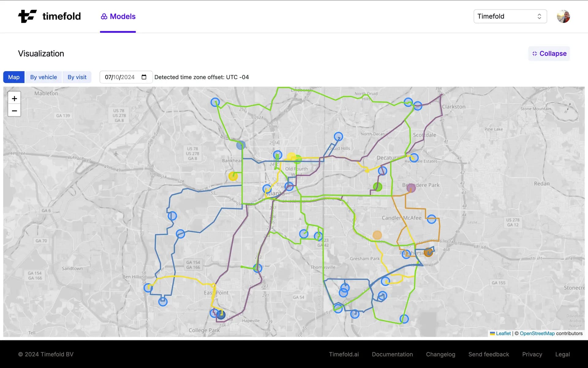The width and height of the screenshot is (588, 368).
Task: Open the Documentation page from the footer
Action: click(392, 354)
